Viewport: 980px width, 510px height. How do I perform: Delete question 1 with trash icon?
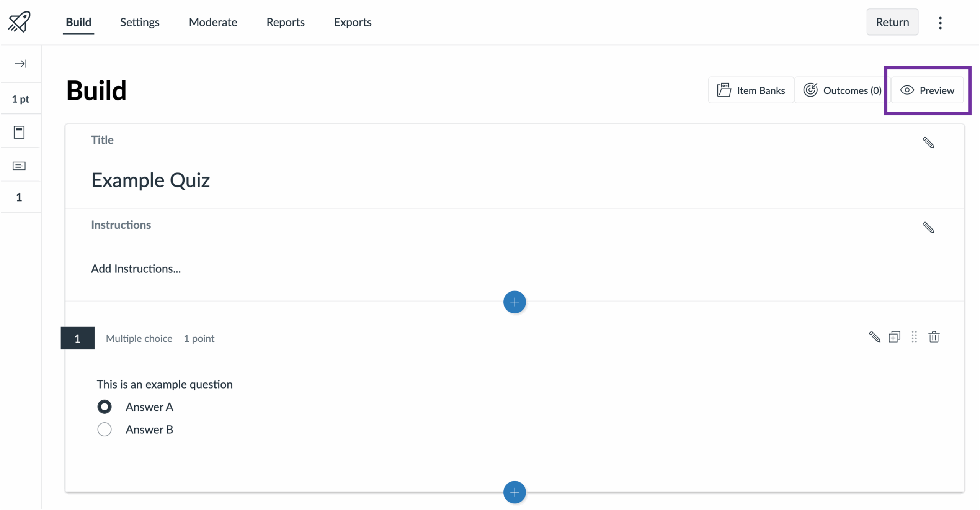click(934, 337)
